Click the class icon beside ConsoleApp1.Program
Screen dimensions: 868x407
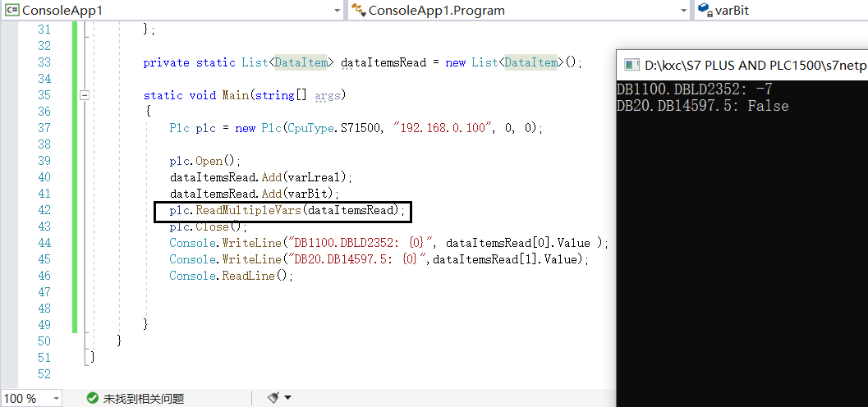[x=358, y=10]
